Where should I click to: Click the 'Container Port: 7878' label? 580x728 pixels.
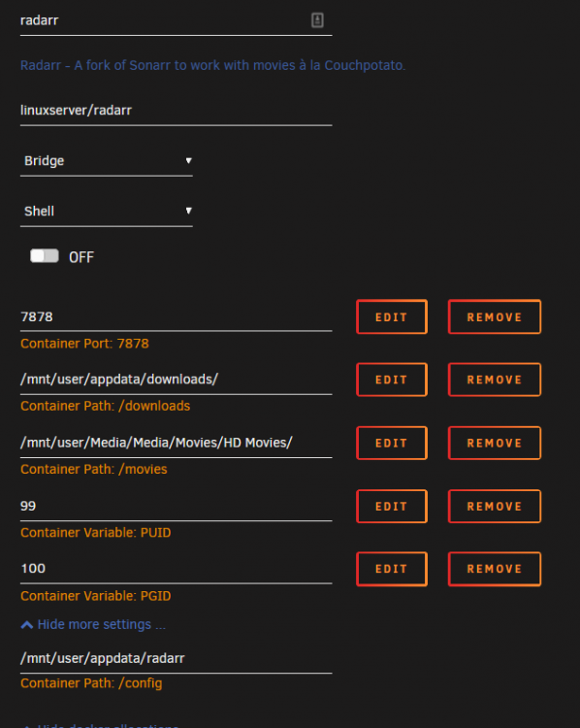pos(84,344)
